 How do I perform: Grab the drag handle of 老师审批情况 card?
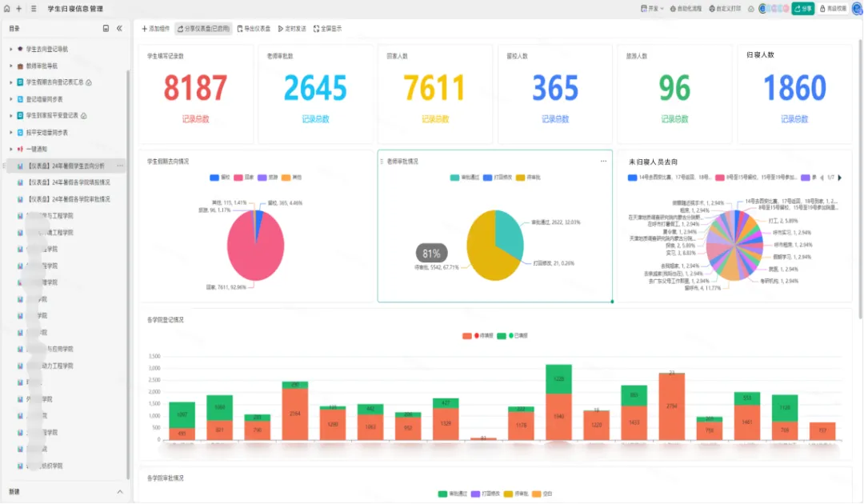[382, 162]
